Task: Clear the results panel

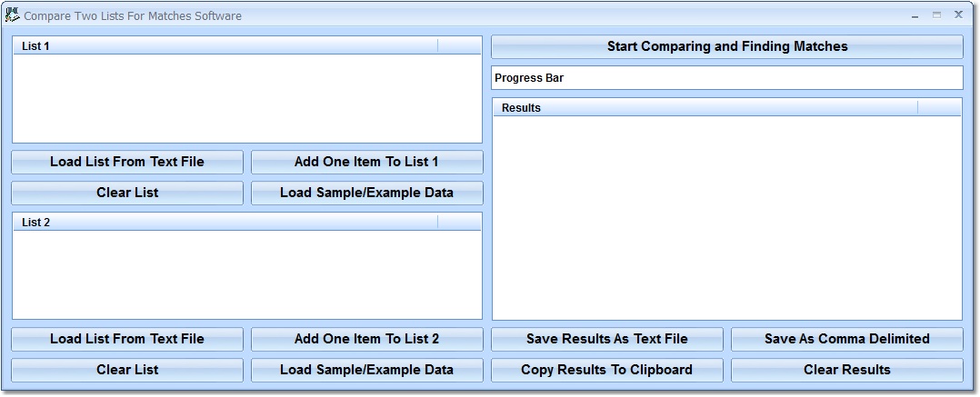Action: click(846, 370)
